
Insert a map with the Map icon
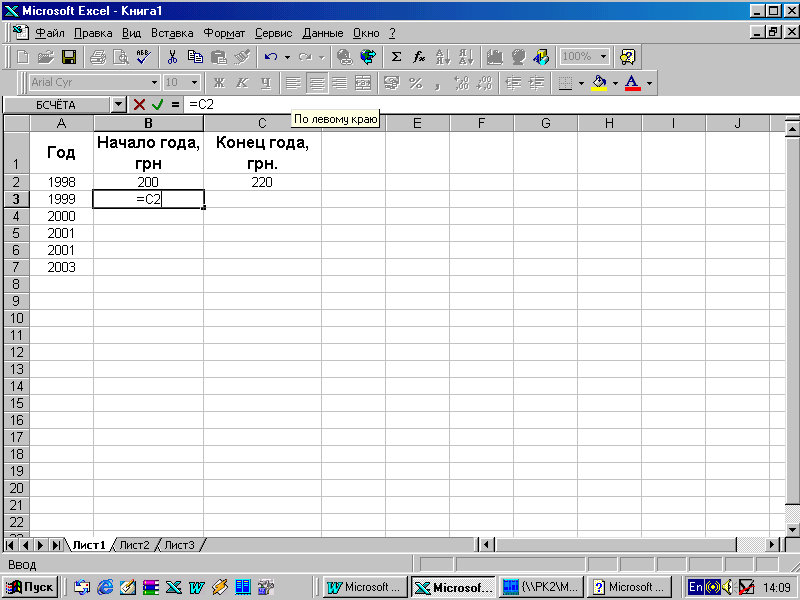[518, 57]
